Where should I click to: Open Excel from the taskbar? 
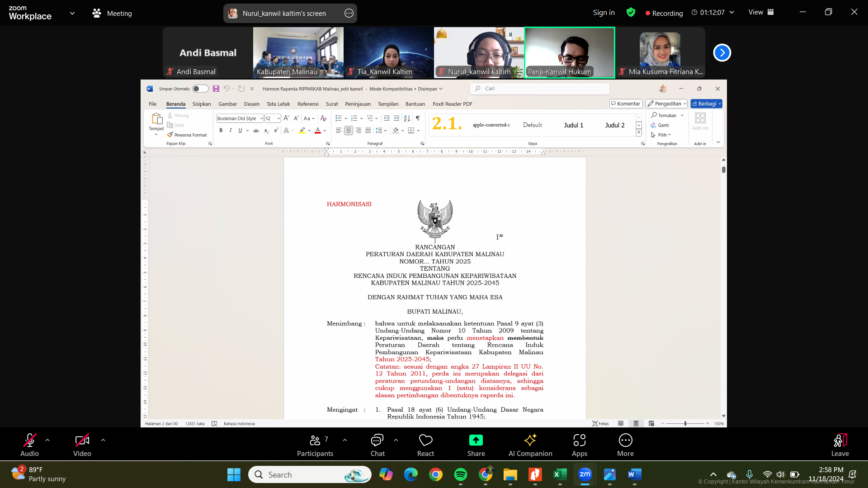coord(560,474)
